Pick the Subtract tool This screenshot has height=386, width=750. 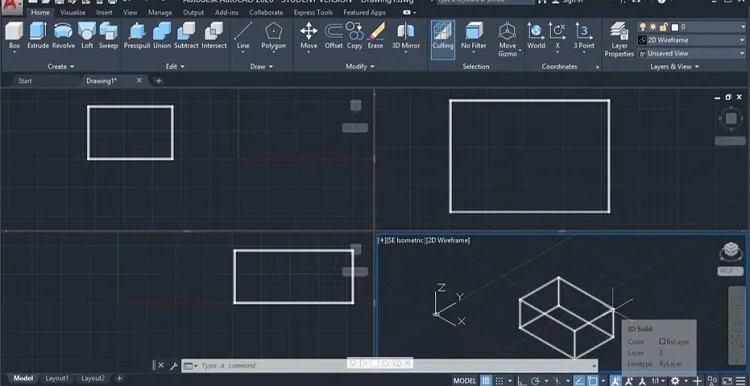186,36
